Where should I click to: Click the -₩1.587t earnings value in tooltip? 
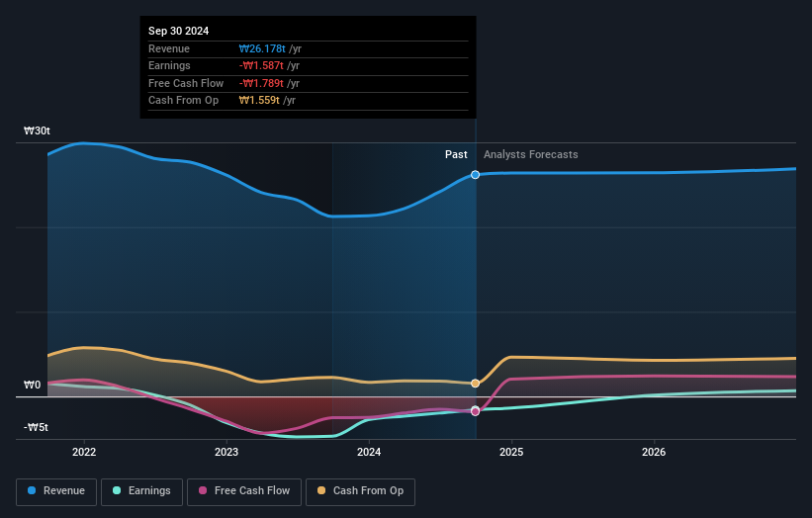point(261,65)
